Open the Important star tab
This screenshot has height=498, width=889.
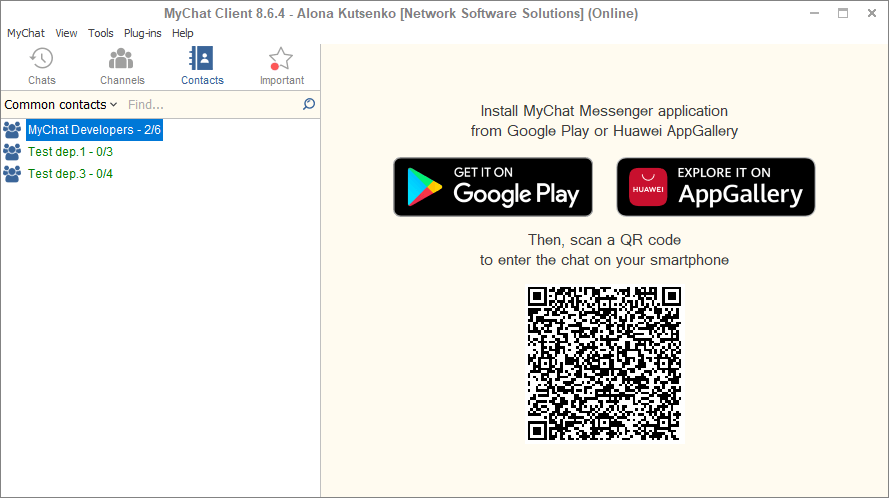[x=282, y=66]
